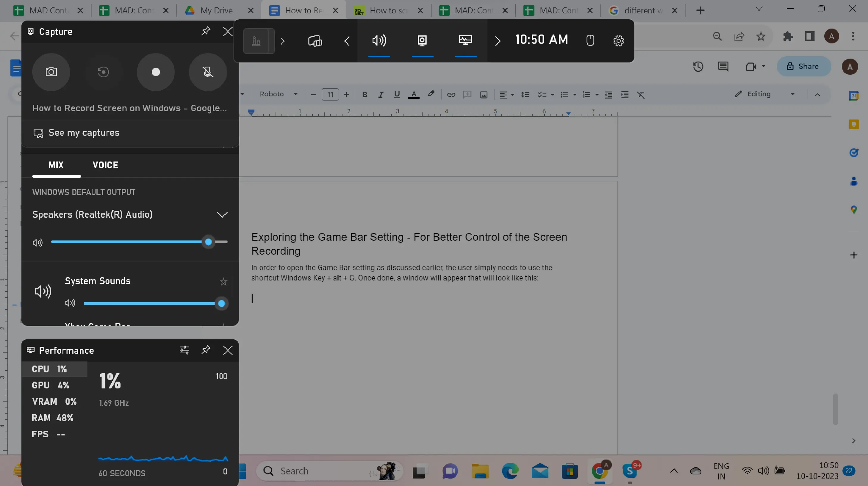Viewport: 868px width, 486px height.
Task: Enable click-through with the Game Bar mouse icon
Action: tap(590, 41)
